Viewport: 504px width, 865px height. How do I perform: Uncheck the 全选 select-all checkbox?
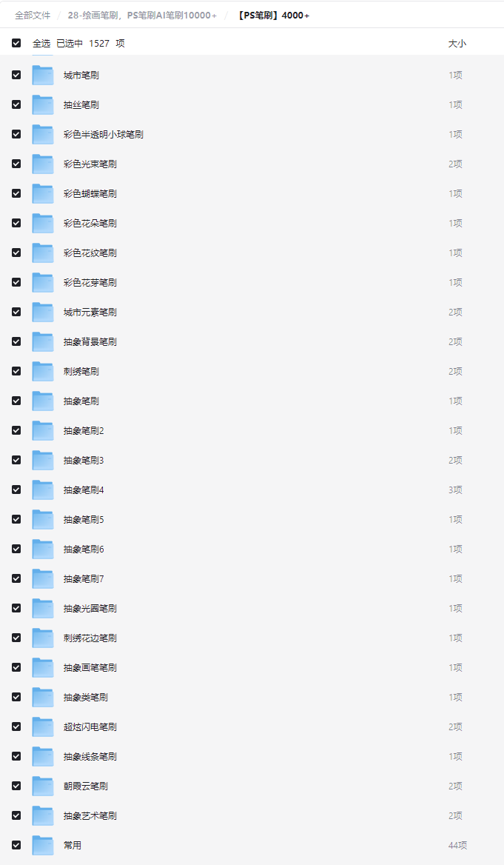(x=16, y=43)
